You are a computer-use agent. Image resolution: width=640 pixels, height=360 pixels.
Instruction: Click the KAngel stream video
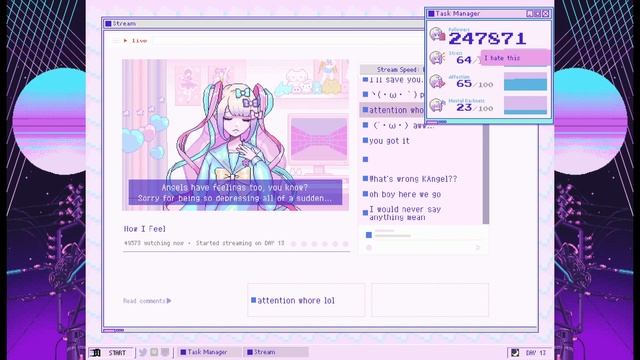[236, 135]
